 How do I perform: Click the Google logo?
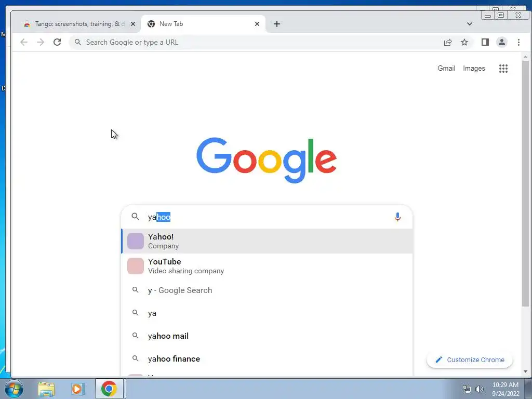coord(267,160)
